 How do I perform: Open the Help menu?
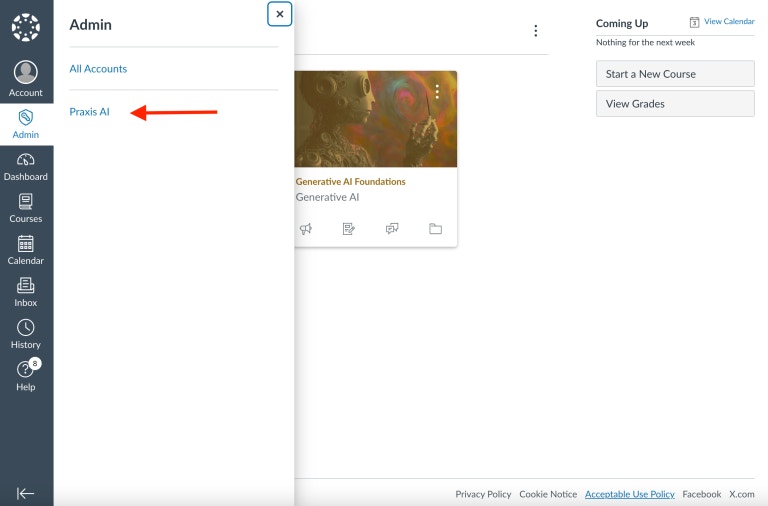[x=26, y=376]
